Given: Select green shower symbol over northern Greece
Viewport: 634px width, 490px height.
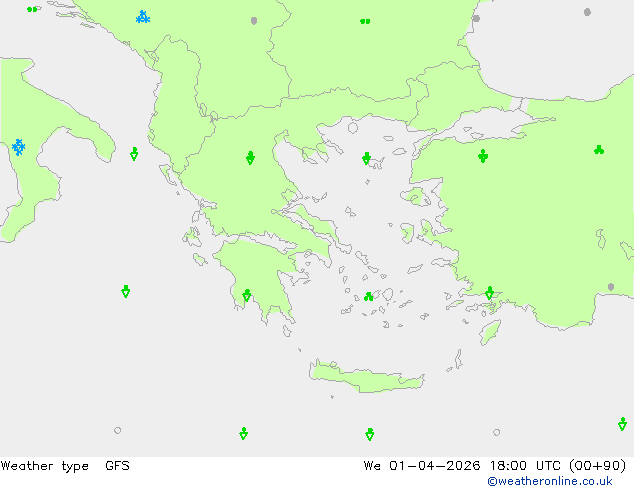Looking at the screenshot, I should pyautogui.click(x=250, y=158).
